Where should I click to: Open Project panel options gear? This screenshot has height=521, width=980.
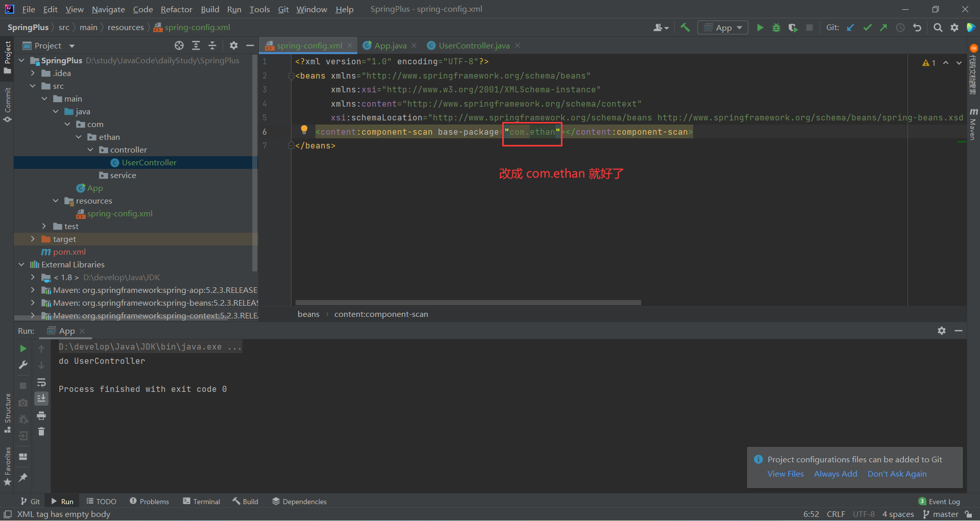(234, 45)
